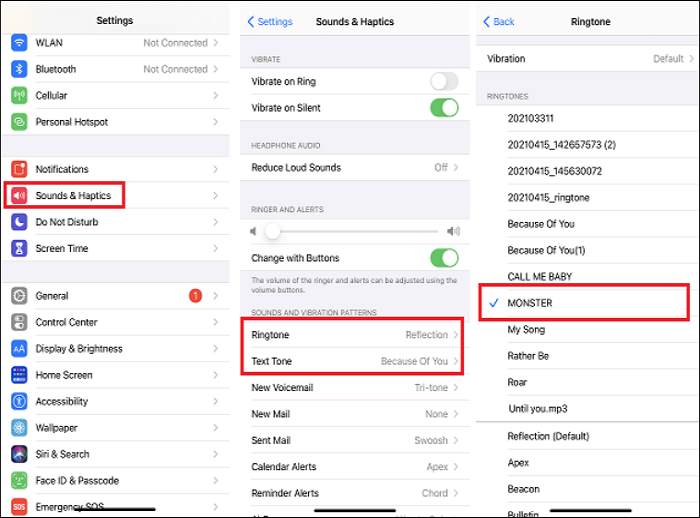Viewport: 700px width, 518px height.
Task: Open Do Not Disturb settings
Action: 116,222
